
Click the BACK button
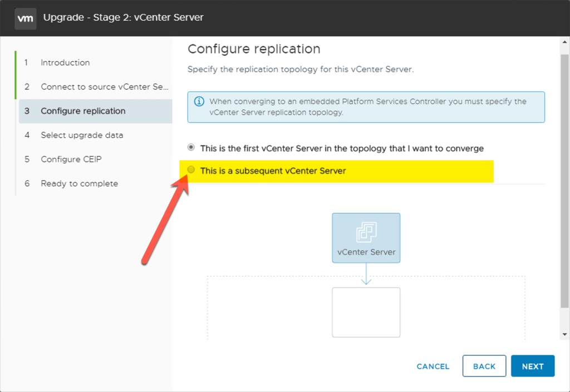pos(484,366)
